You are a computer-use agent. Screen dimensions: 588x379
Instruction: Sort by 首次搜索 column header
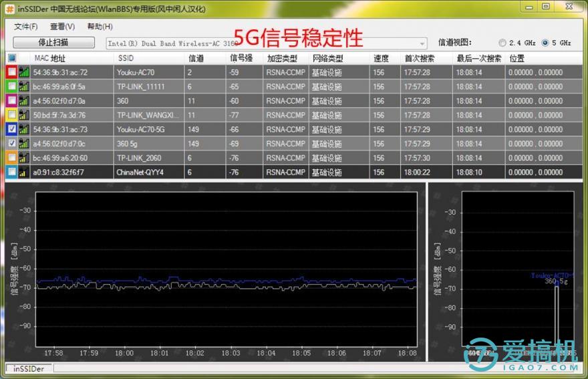426,58
